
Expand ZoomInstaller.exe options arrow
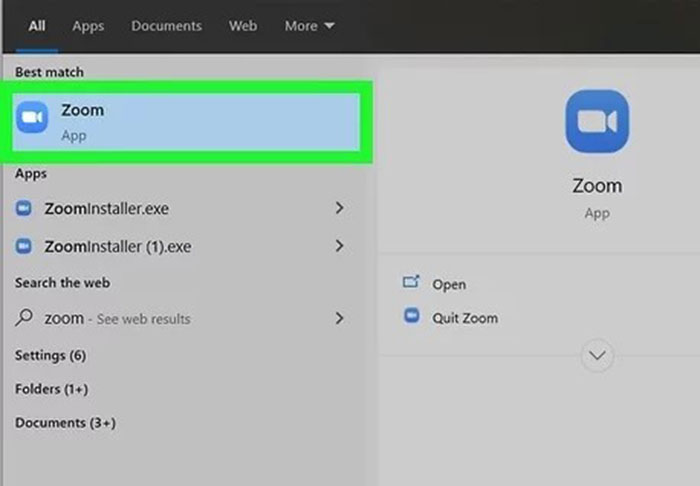[339, 208]
